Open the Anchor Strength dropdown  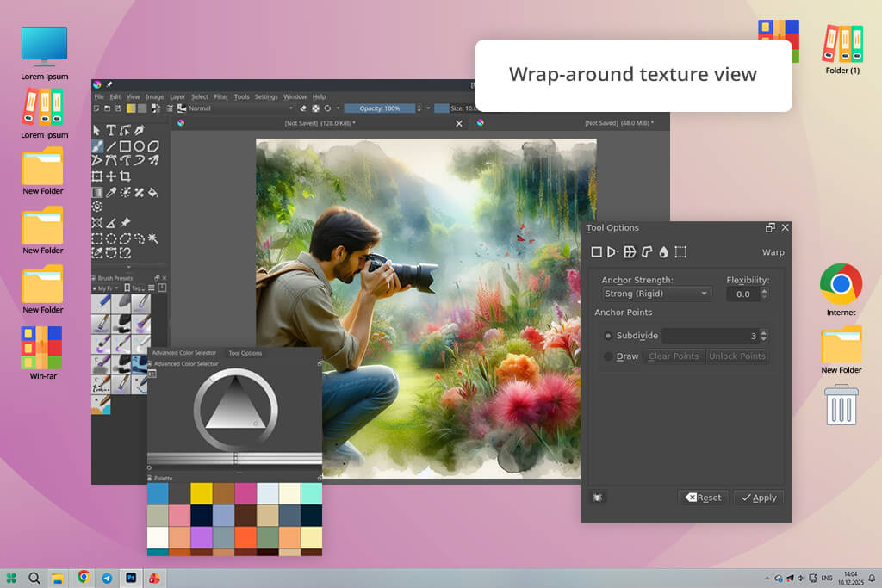click(x=656, y=294)
